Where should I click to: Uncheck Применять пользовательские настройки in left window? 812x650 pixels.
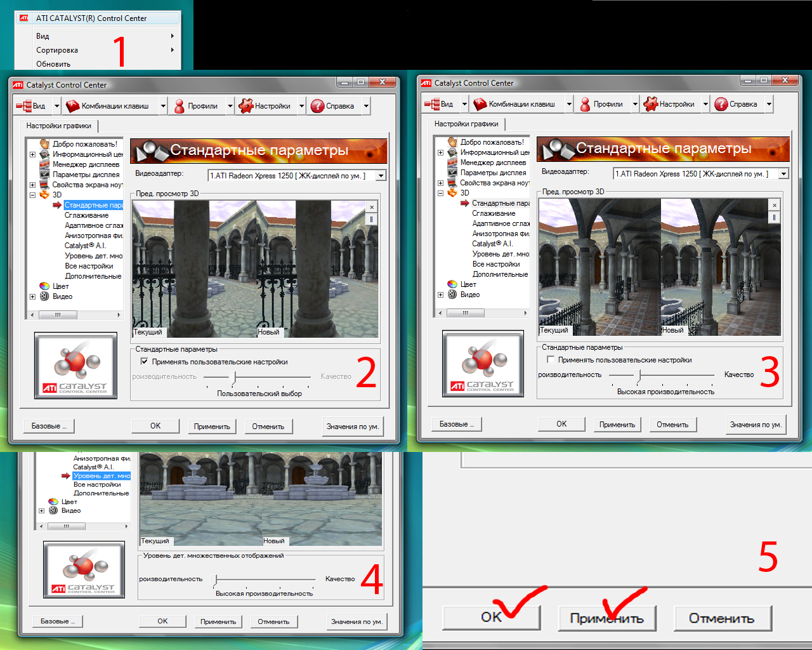point(145,362)
